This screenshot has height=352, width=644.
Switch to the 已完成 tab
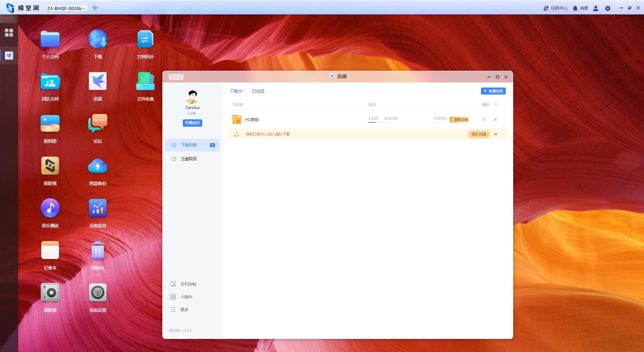click(258, 91)
